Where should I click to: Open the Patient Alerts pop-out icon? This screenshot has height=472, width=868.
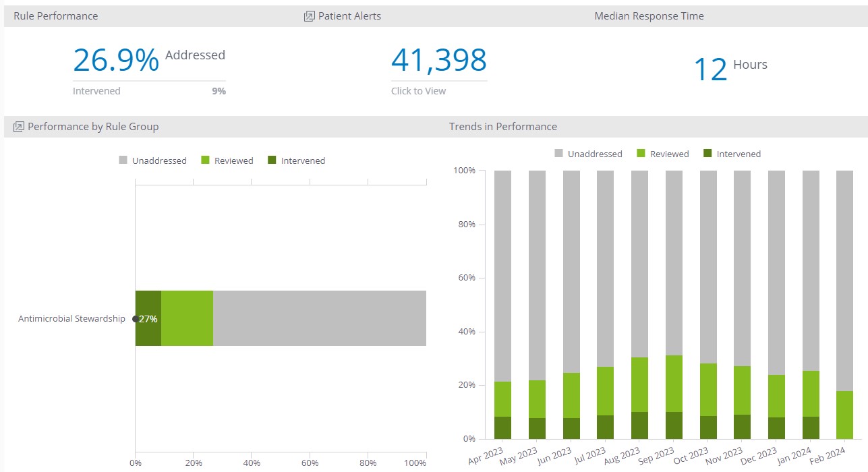click(310, 16)
